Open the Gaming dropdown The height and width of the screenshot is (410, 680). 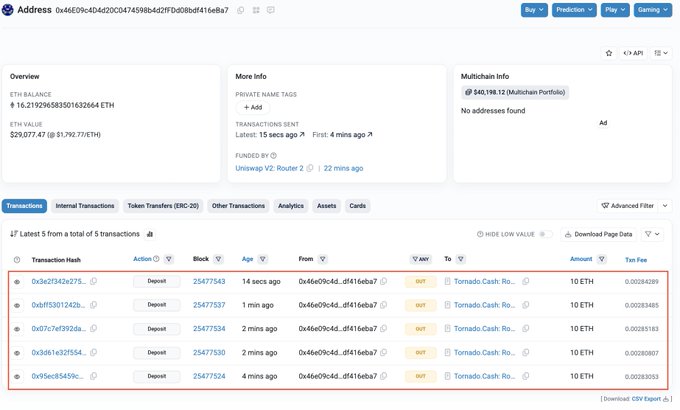click(x=653, y=10)
